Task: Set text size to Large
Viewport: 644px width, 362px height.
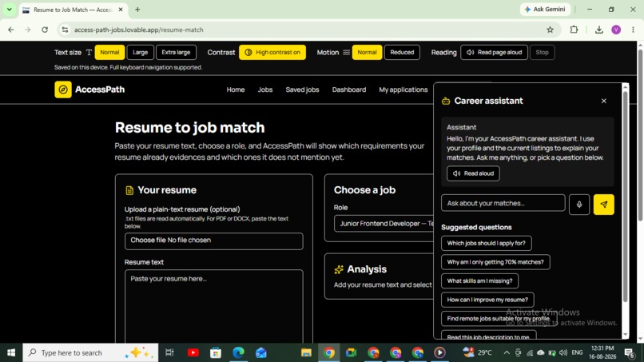Action: click(x=140, y=52)
